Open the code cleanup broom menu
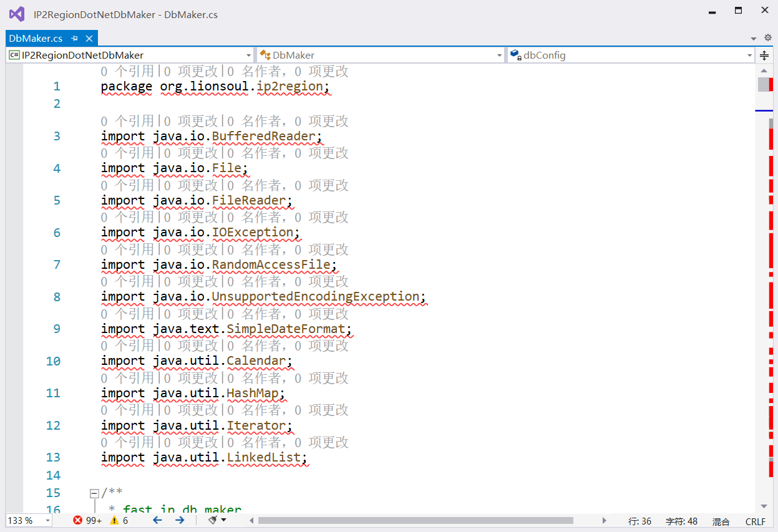Screen dimensions: 778x532 pos(216,520)
